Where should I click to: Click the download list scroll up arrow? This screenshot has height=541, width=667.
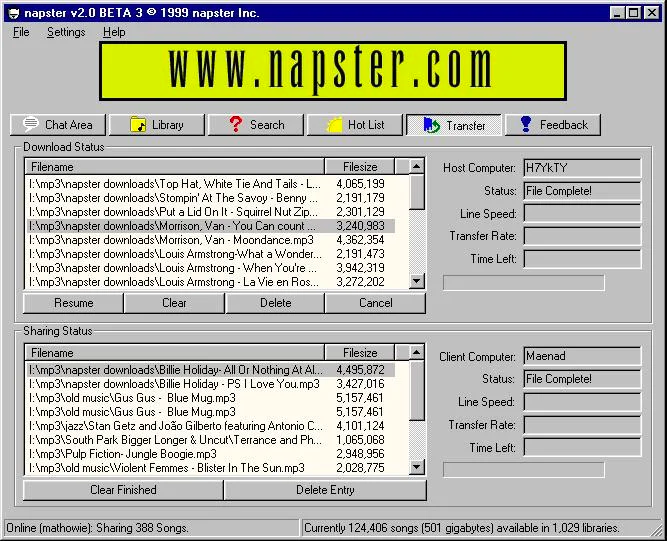click(x=416, y=166)
